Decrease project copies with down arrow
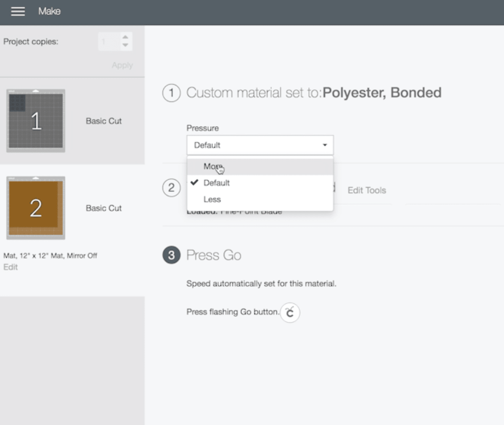Image resolution: width=504 pixels, height=425 pixels. [125, 45]
